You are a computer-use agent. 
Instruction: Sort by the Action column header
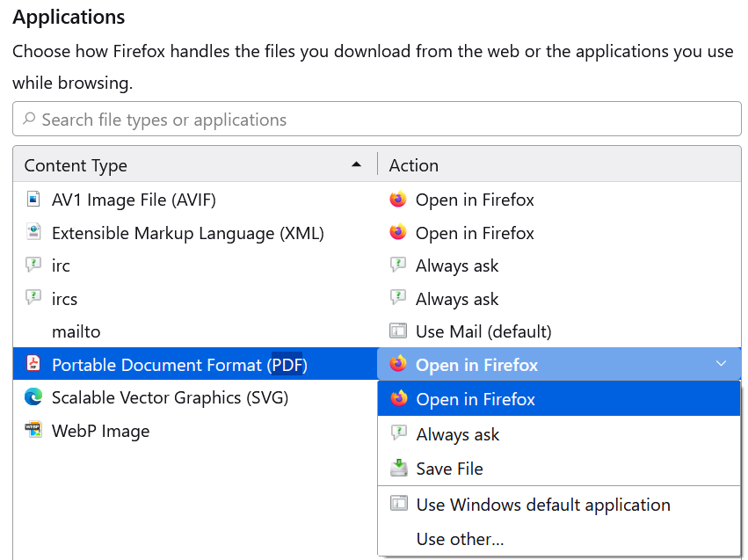pos(558,165)
